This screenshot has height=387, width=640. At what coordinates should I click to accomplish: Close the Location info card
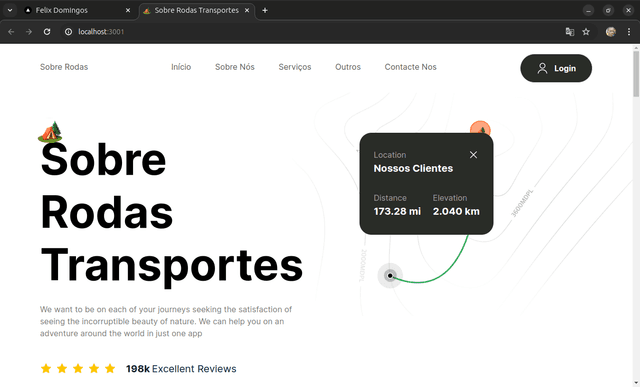[x=473, y=155]
